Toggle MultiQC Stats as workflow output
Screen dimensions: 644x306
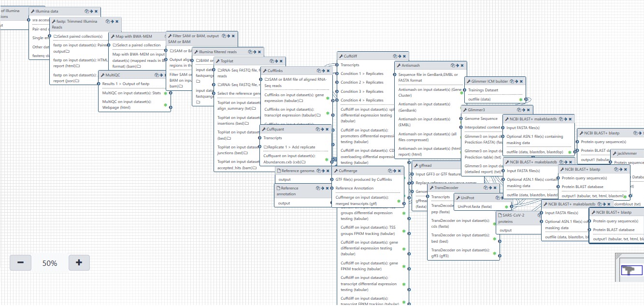[165, 93]
